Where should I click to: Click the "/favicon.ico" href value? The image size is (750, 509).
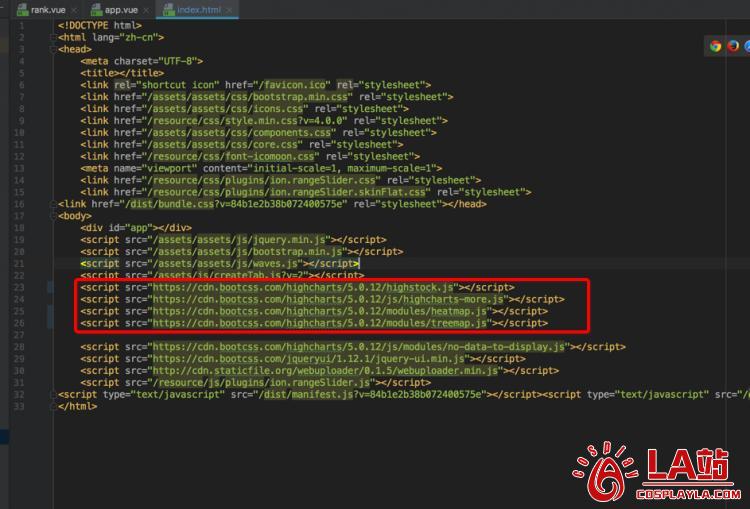pos(295,85)
